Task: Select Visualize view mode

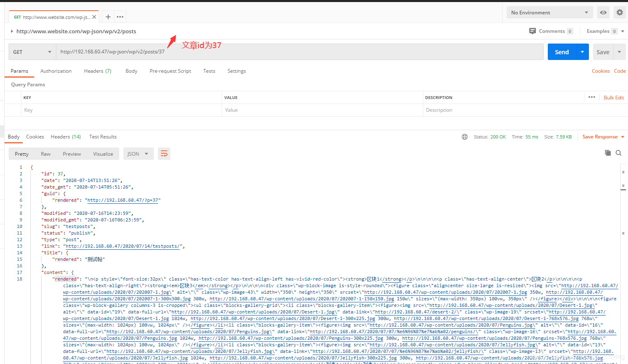Action: tap(103, 154)
